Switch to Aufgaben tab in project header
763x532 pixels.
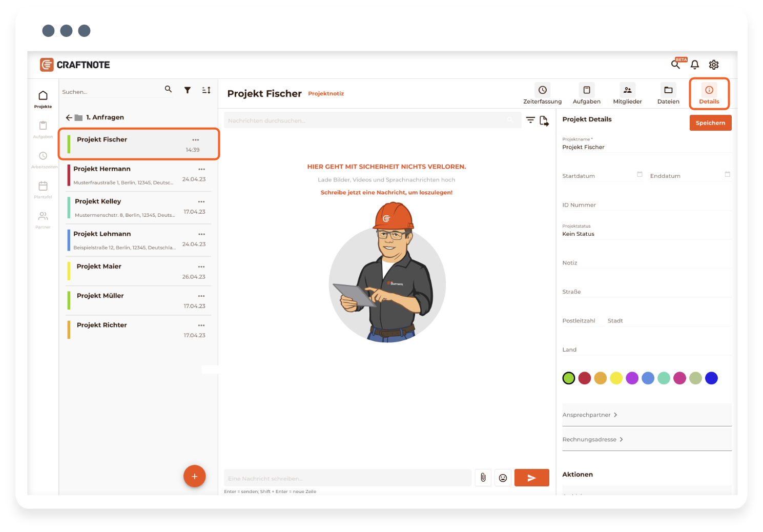[x=587, y=94]
